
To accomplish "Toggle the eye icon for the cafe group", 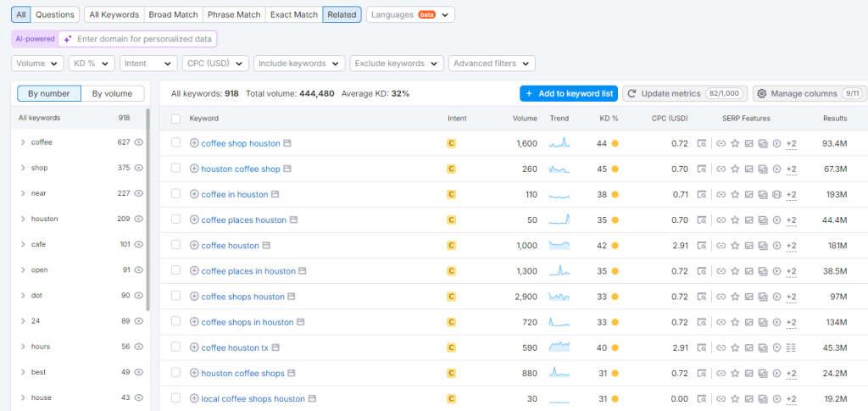I will [138, 244].
